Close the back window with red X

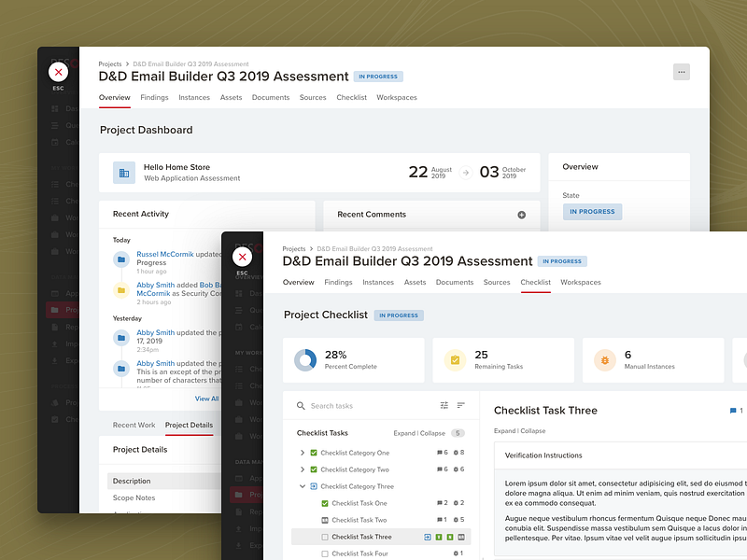pyautogui.click(x=58, y=72)
